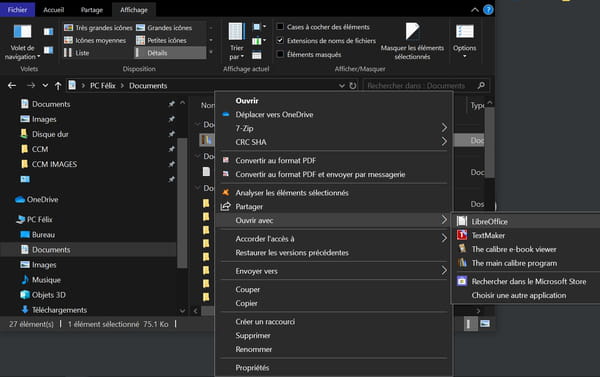This screenshot has height=377, width=600.
Task: Expand the 7-Zip submenu arrow
Action: click(x=444, y=128)
